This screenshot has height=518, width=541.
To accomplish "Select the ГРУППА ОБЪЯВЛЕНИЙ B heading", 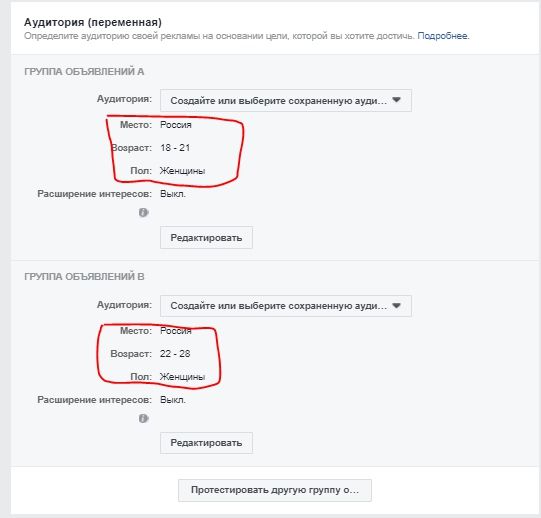I will pos(84,277).
